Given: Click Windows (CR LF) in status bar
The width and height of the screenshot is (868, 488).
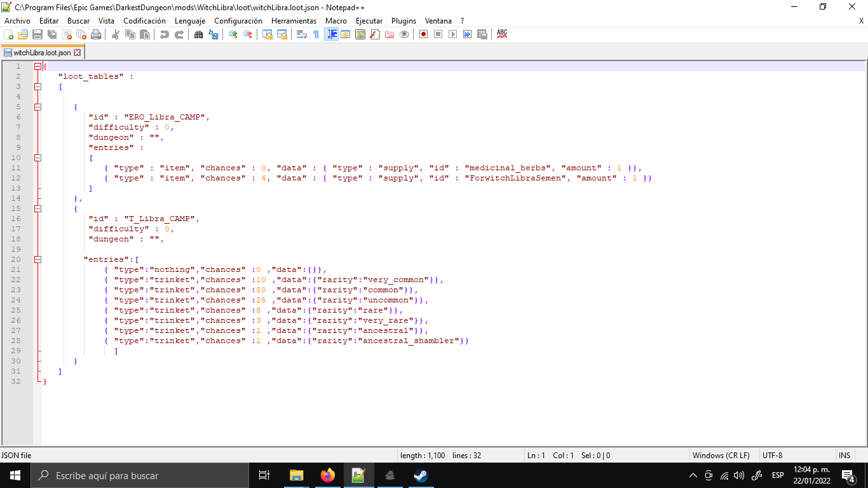Looking at the screenshot, I should pos(721,455).
